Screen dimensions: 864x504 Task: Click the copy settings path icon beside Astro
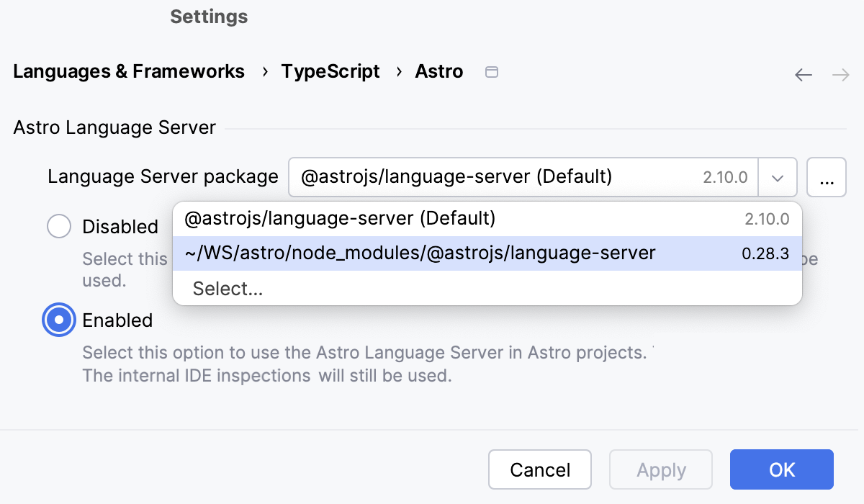pos(492,72)
